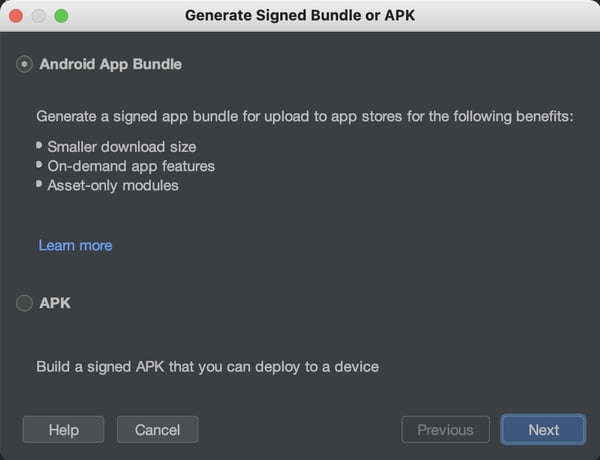Open Help for signing dialog
This screenshot has width=600, height=460.
[64, 430]
